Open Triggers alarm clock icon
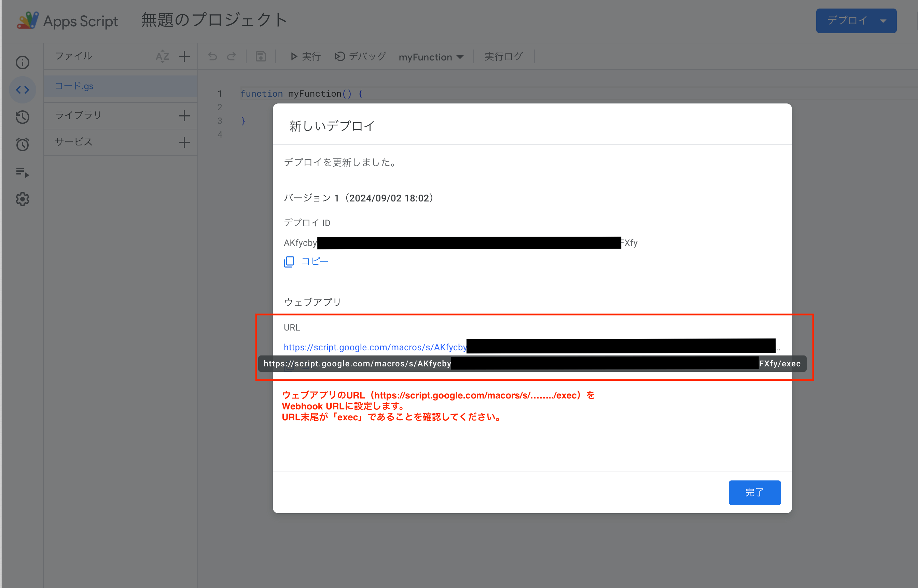 tap(23, 144)
